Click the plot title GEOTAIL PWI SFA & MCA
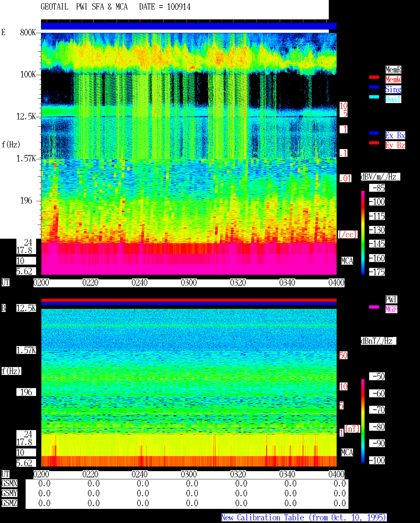Image resolution: width=420 pixels, height=523 pixels. click(x=84, y=7)
